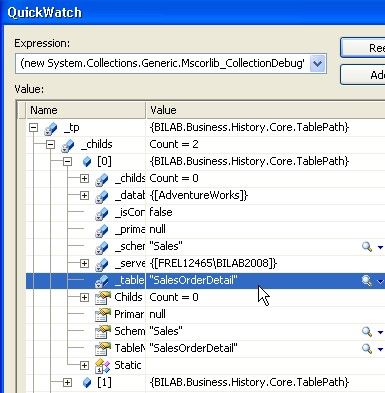
Task: Open visualizer magnifier for _schema "Sales"
Action: [367, 247]
